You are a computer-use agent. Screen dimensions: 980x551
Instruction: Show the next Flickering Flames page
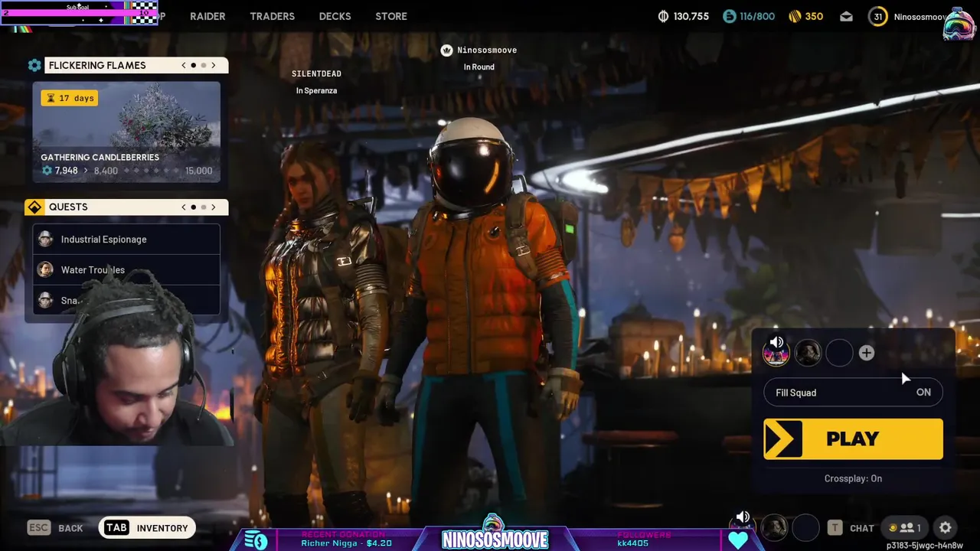(x=214, y=65)
